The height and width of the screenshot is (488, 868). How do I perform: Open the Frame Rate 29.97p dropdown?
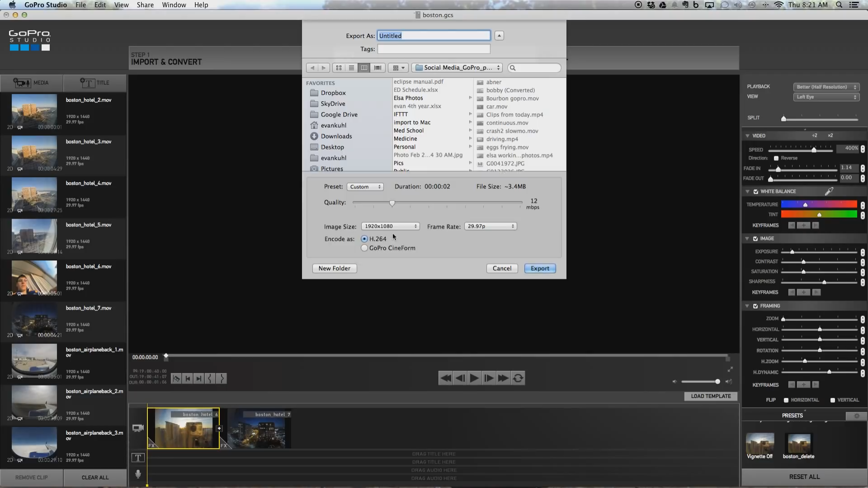491,226
